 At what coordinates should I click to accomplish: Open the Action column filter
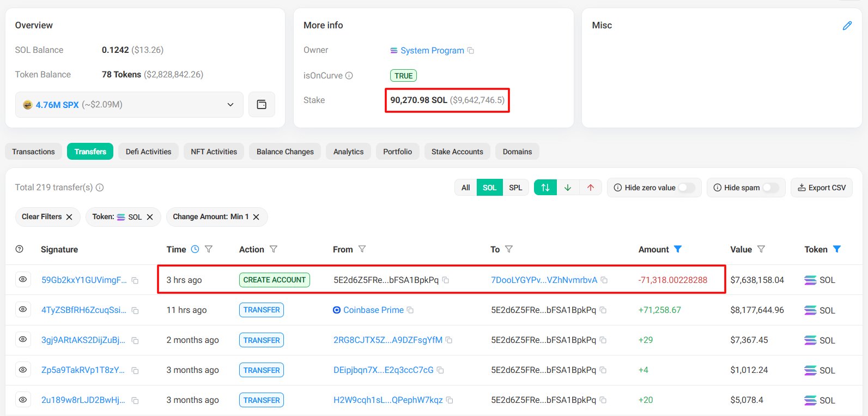(x=274, y=249)
